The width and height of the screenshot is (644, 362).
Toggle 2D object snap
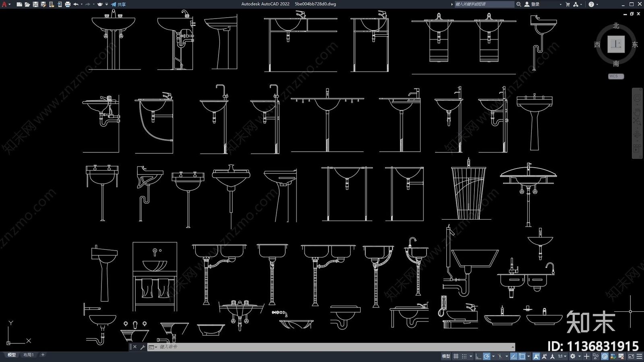[522, 356]
